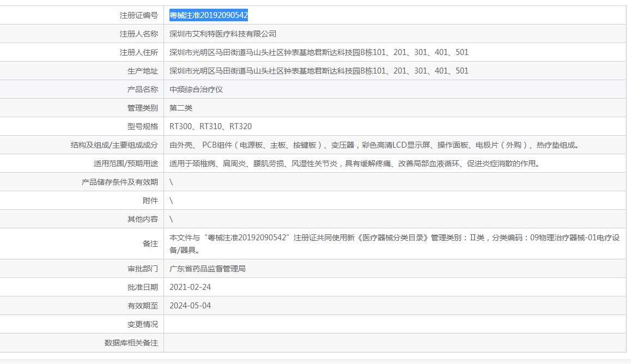Viewport: 631px width, 364px height.
Task: Click the label 适用范围/预期用途
Action: pos(126,163)
